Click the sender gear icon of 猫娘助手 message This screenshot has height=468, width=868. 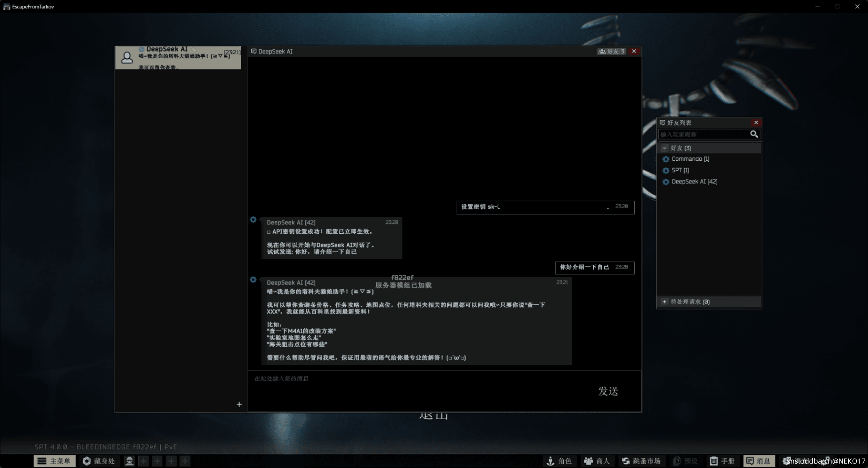point(253,280)
